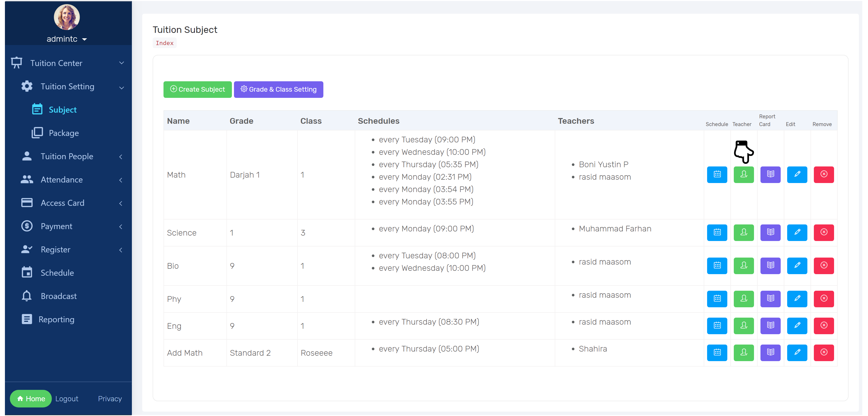Open Report Card for Eng subject
This screenshot has height=416, width=868.
[770, 325]
